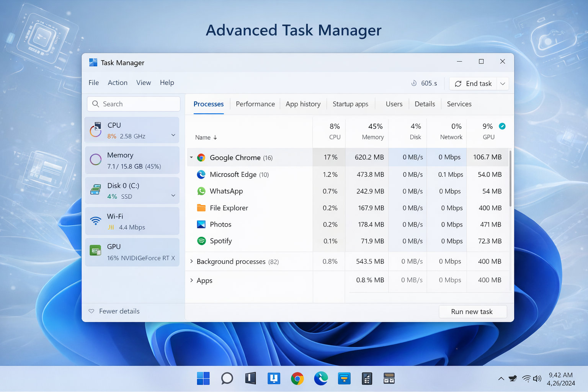The height and width of the screenshot is (392, 588).
Task: Click the stopwatch timer icon near 605.s
Action: [414, 83]
